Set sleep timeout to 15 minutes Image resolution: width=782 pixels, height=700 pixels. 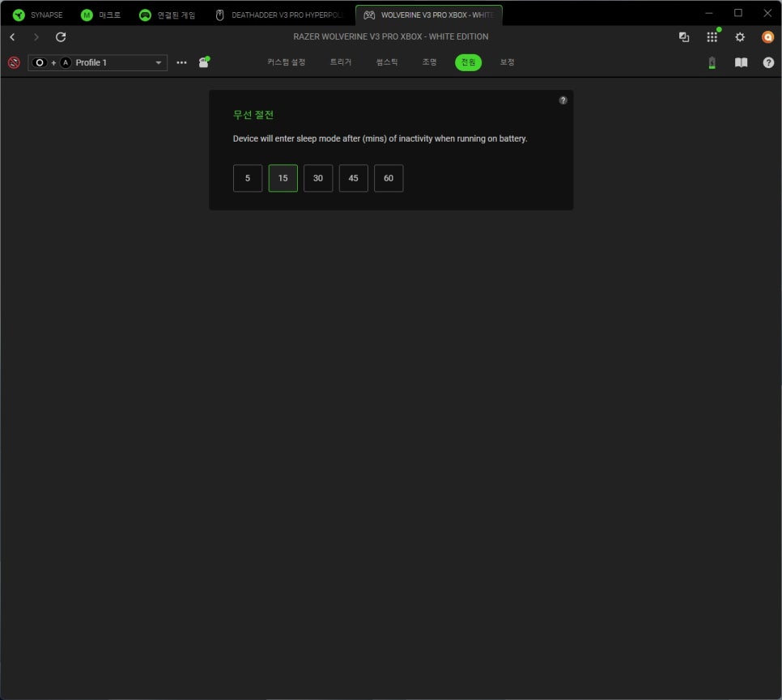coord(283,178)
